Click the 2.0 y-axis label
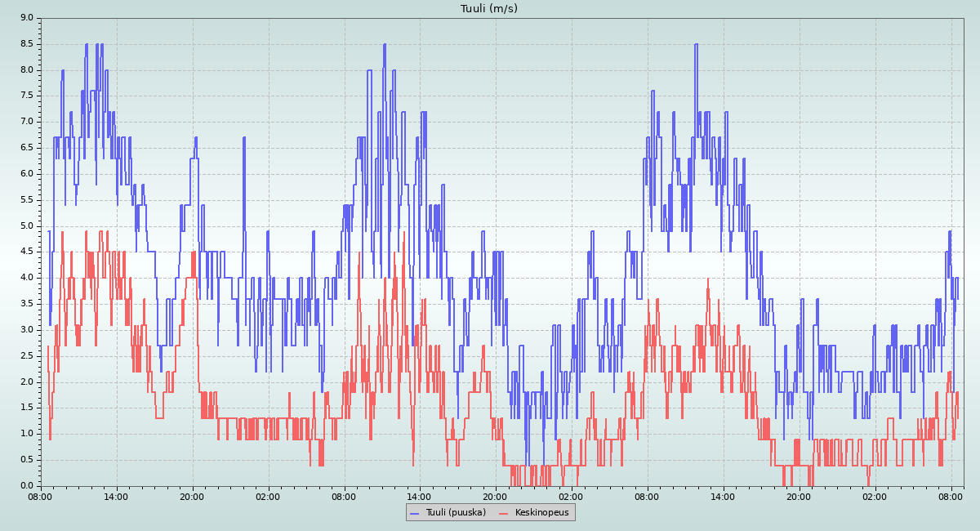 tap(26, 382)
